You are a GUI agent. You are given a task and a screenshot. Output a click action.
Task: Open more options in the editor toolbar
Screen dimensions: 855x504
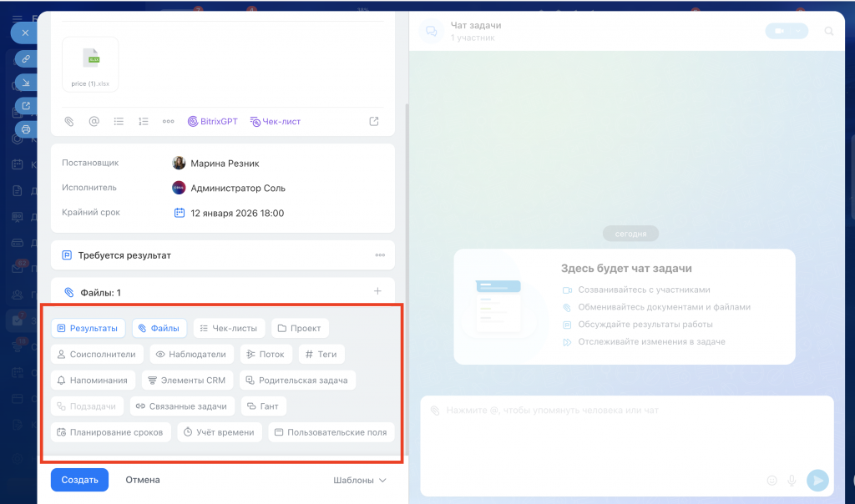[x=169, y=121]
